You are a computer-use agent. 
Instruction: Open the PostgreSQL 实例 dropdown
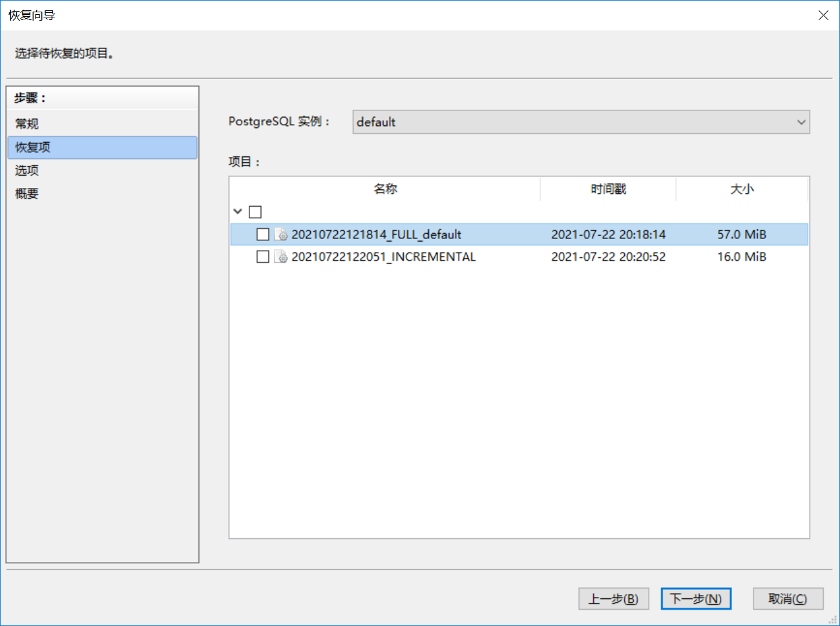pos(580,122)
